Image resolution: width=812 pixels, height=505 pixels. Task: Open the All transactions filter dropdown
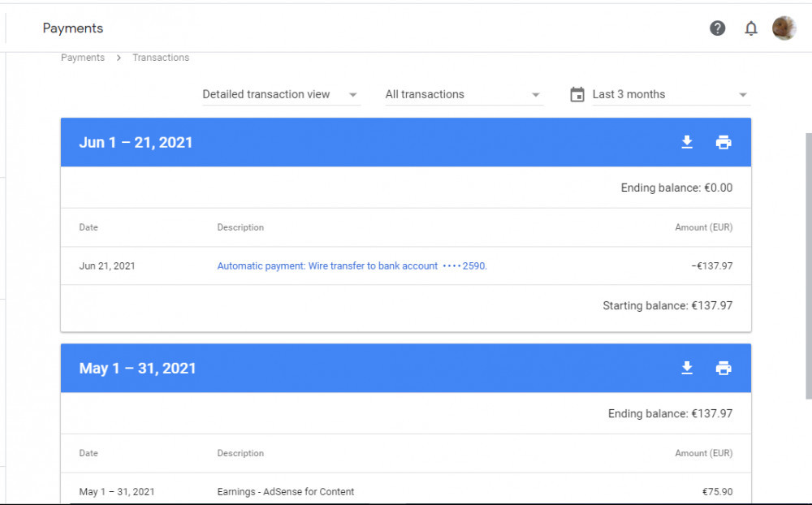(463, 95)
